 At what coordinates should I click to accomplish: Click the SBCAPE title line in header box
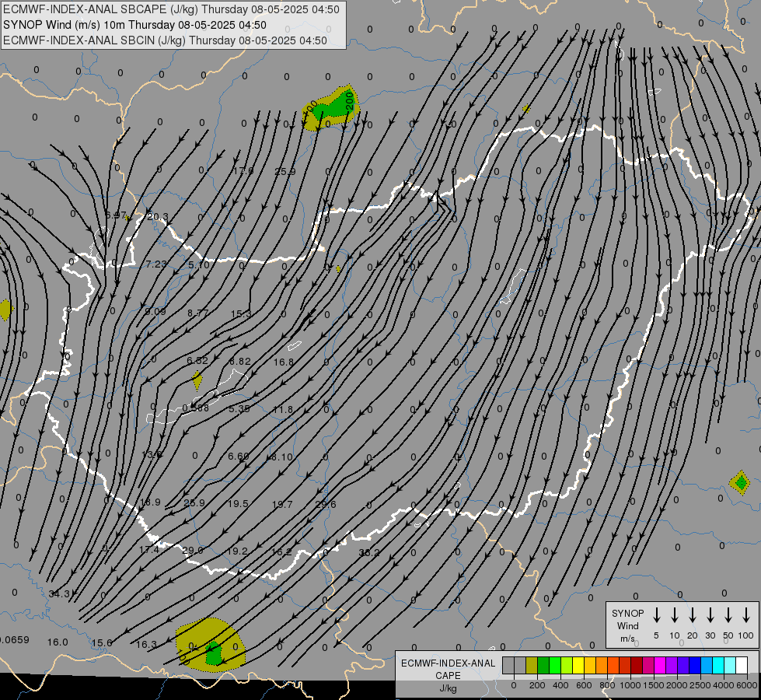click(x=171, y=9)
